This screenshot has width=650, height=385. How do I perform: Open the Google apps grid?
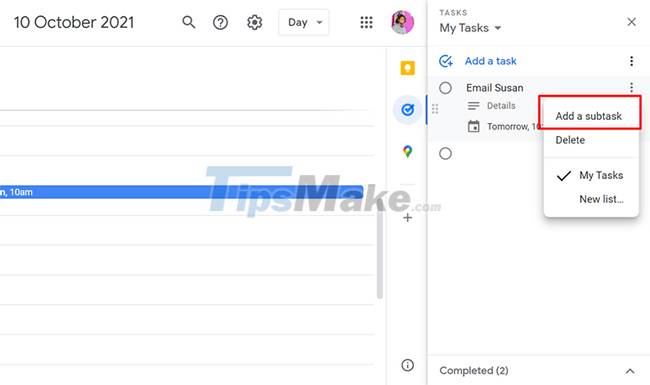point(366,22)
